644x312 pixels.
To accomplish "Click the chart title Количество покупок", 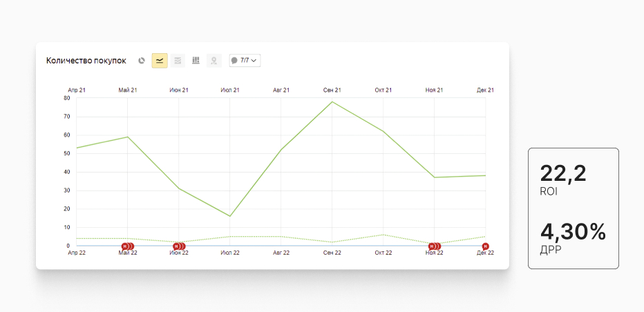I will 86,61.
